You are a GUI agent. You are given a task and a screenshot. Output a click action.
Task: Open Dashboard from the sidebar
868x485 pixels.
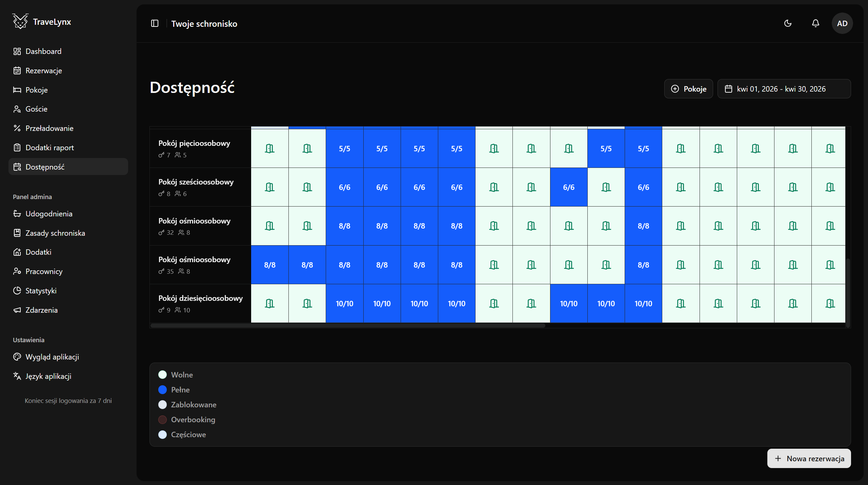pos(43,51)
